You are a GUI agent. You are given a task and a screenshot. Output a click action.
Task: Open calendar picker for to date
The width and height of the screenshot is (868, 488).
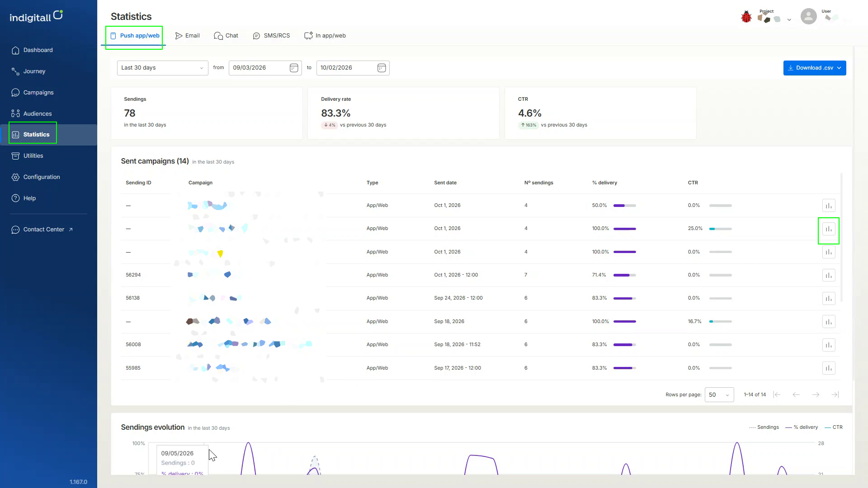pos(382,68)
